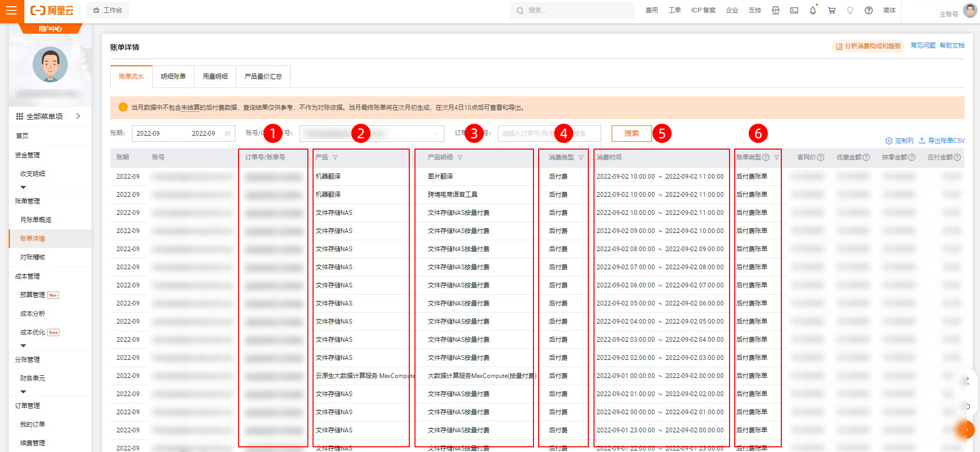
Task: Expand arrow under 收支明细
Action: click(x=23, y=187)
